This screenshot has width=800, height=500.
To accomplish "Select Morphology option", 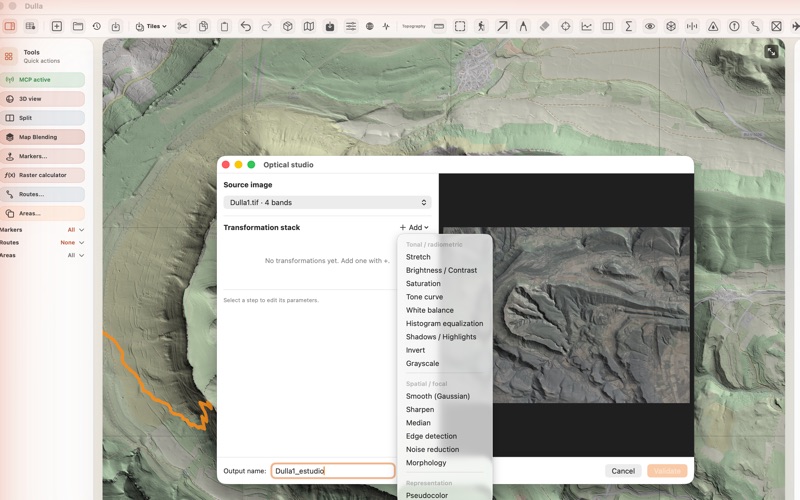I will (426, 462).
